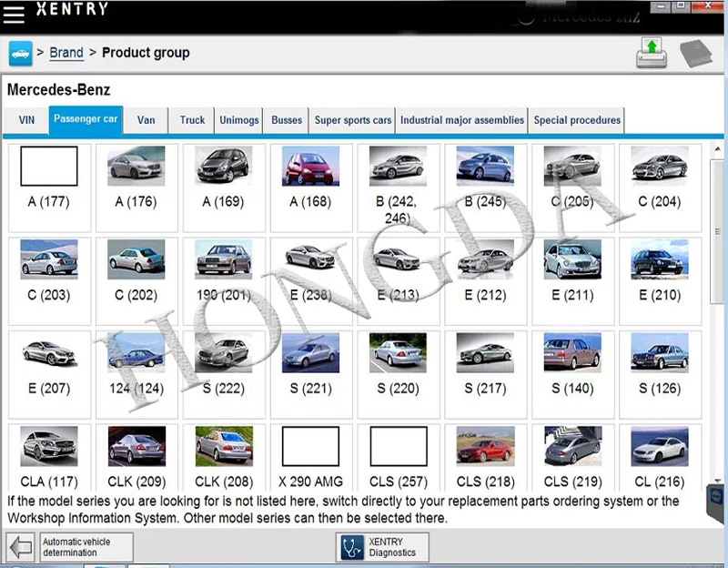728x568 pixels.
Task: Select the Passenger car tab
Action: pos(86,119)
